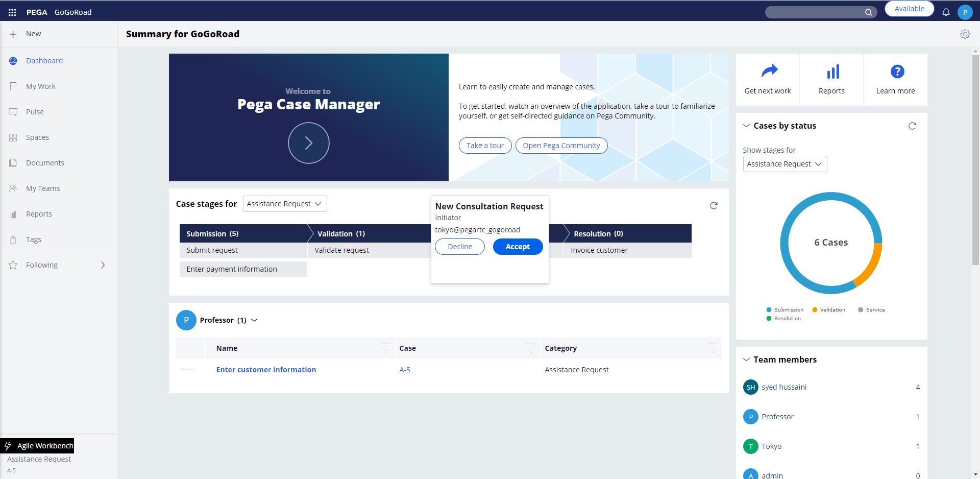Viewport: 980px width, 479px height.
Task: Open the notifications bell
Action: click(x=946, y=12)
